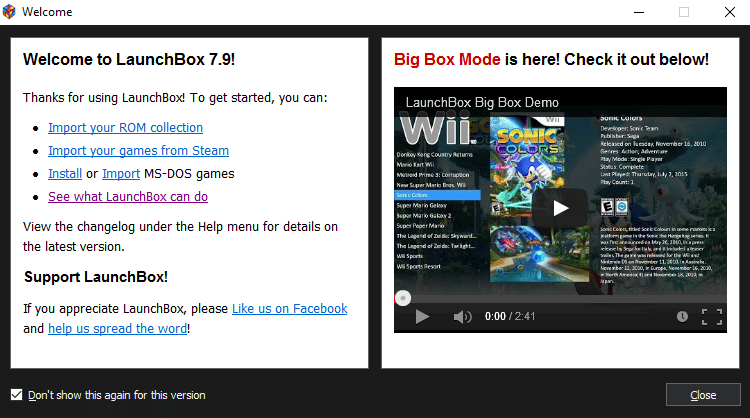Close the Welcome window with the X
This screenshot has width=750, height=418.
coord(729,12)
